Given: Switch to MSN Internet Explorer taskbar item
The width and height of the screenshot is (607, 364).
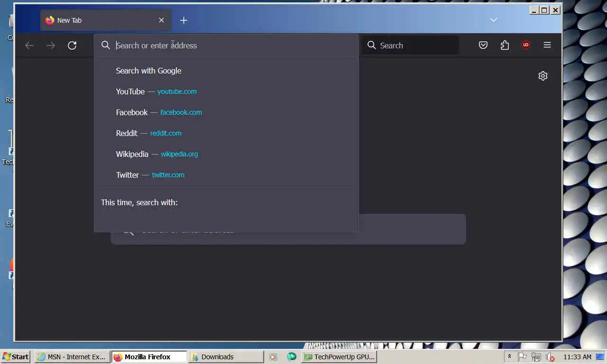Looking at the screenshot, I should tap(73, 357).
